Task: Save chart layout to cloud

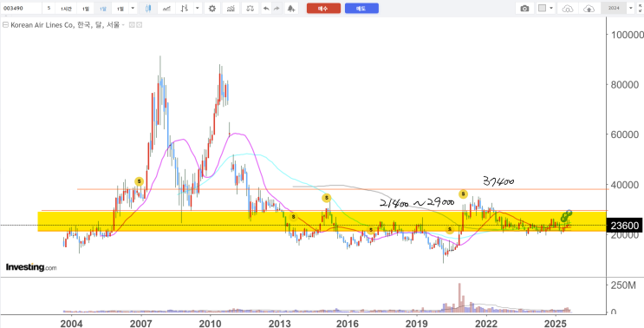Action: 589,8
